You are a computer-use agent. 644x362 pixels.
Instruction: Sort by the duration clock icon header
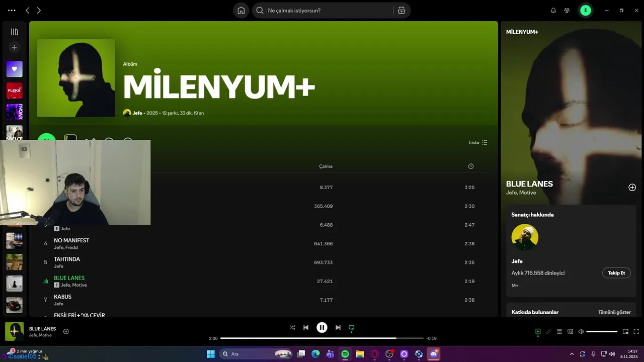[x=471, y=166]
